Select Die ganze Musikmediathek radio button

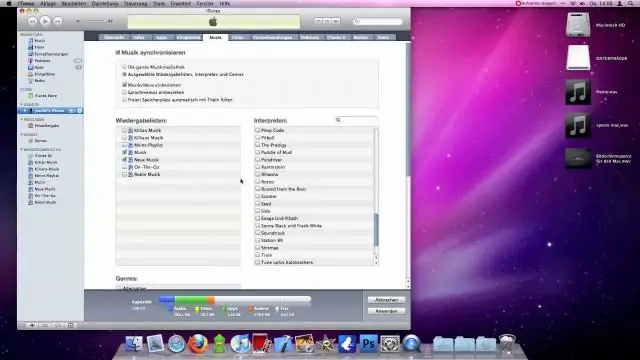coord(124,67)
